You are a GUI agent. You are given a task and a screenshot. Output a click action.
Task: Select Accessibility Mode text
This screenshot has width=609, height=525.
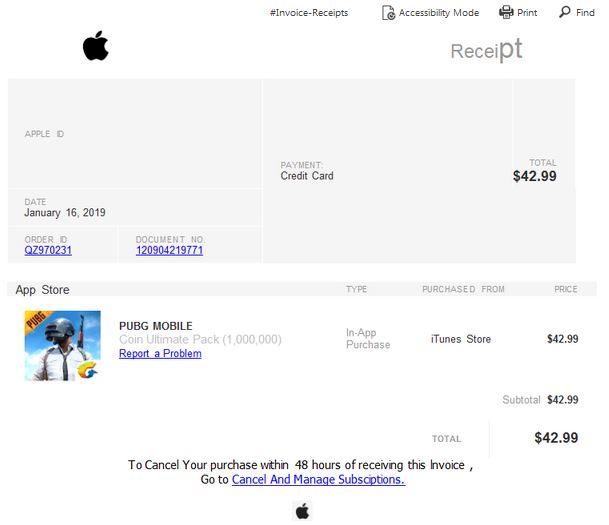439,13
